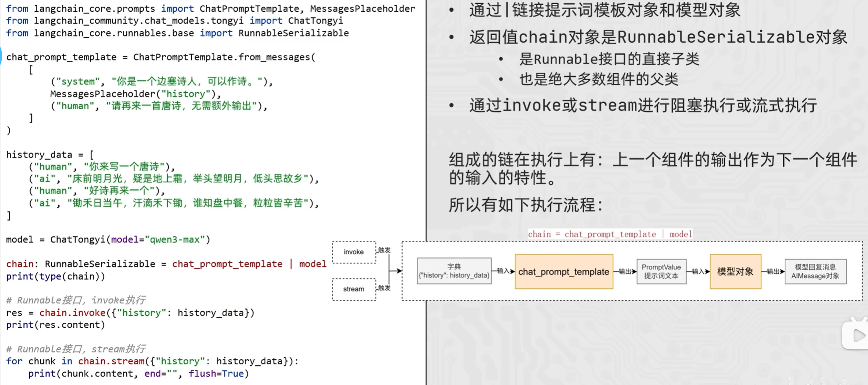The height and width of the screenshot is (385, 868).
Task: Click the ChatTongyi import line
Action: point(175,21)
